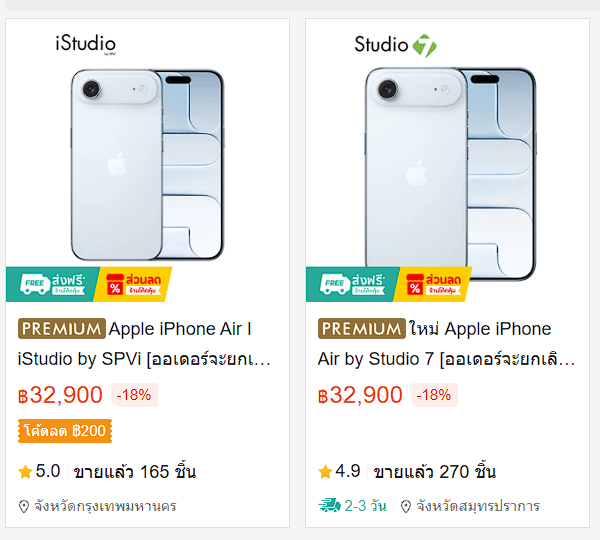Click the iStudio iPhone Air product image
The height and width of the screenshot is (540, 600).
[147, 160]
